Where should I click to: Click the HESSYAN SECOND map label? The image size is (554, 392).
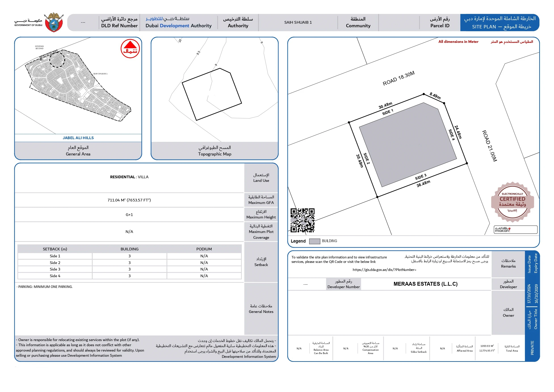point(39,47)
